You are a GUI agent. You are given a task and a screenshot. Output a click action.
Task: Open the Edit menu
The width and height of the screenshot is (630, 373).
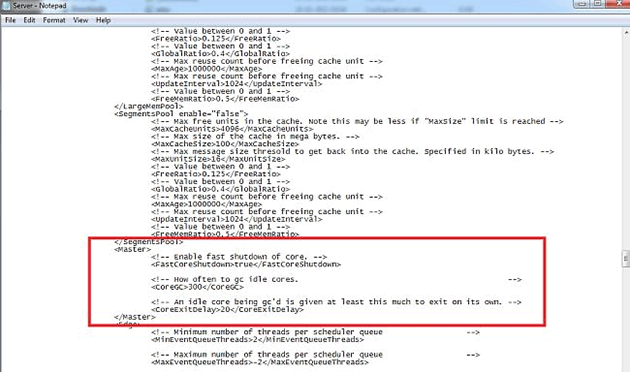tap(29, 20)
